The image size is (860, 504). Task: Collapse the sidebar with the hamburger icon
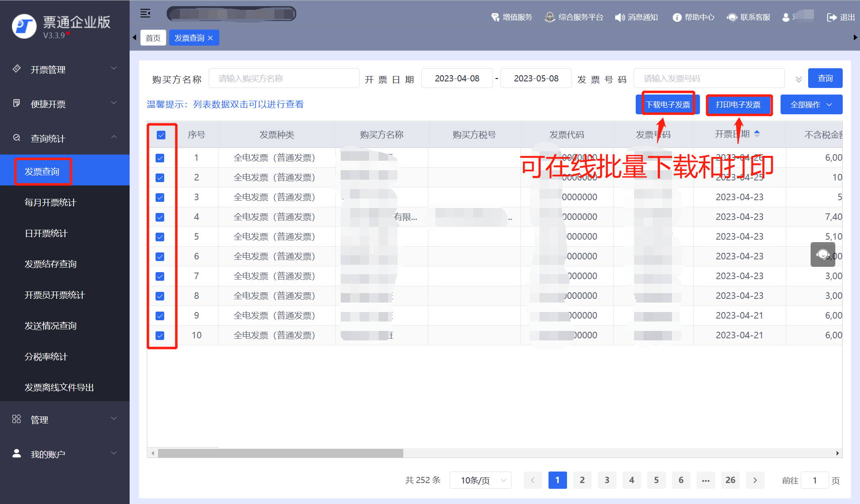(x=145, y=14)
